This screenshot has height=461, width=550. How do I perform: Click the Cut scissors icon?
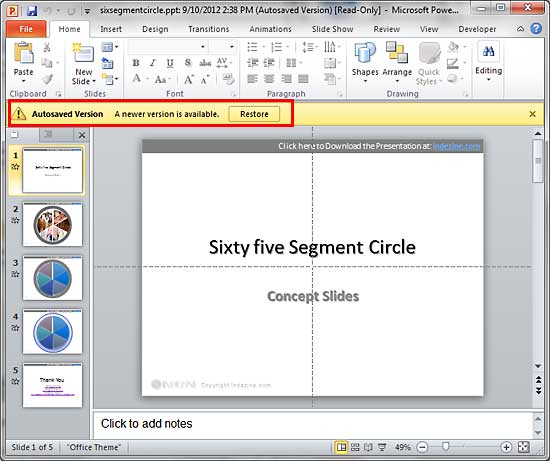[47, 47]
